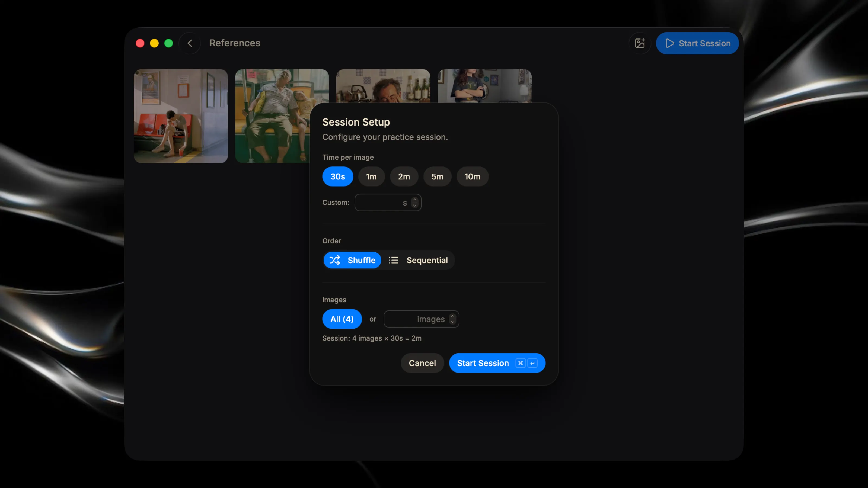The height and width of the screenshot is (488, 868).
Task: Click the Custom seconds stepper arrows
Action: 414,203
